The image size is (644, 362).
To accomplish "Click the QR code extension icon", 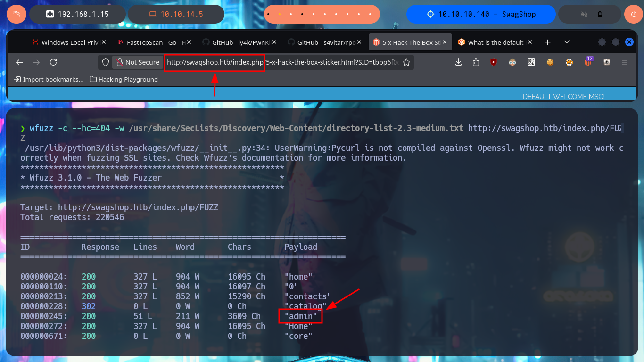I will (x=531, y=62).
